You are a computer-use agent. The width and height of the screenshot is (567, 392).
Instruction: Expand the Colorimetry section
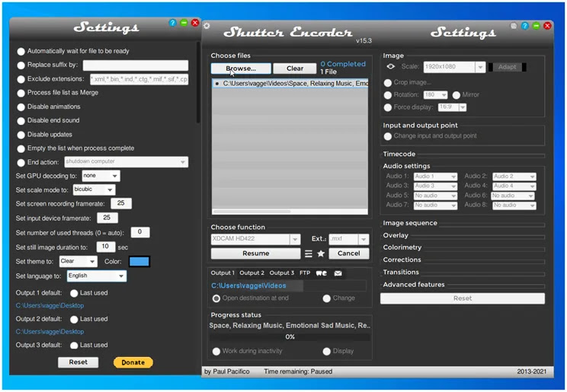(402, 247)
